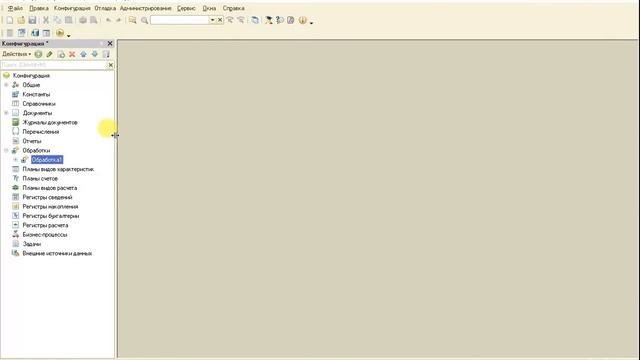The width and height of the screenshot is (640, 360).
Task: Open Print preview from toolbar
Action: pyautogui.click(x=94, y=20)
